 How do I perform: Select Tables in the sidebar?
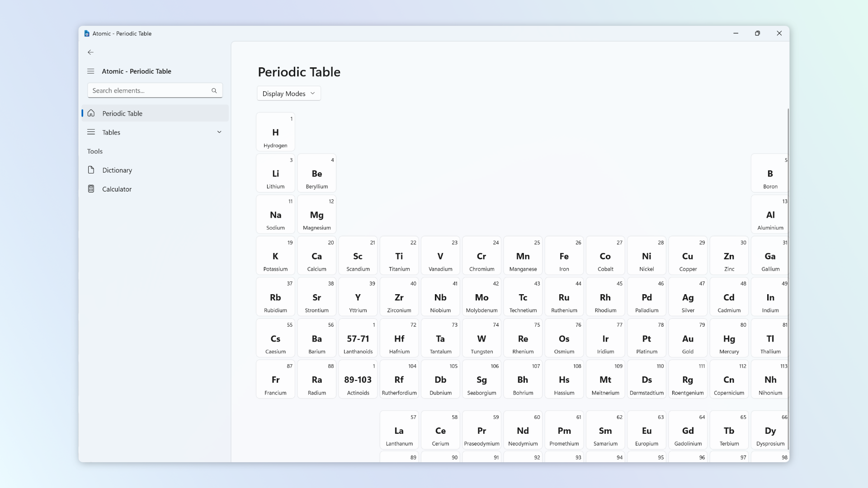pyautogui.click(x=110, y=132)
